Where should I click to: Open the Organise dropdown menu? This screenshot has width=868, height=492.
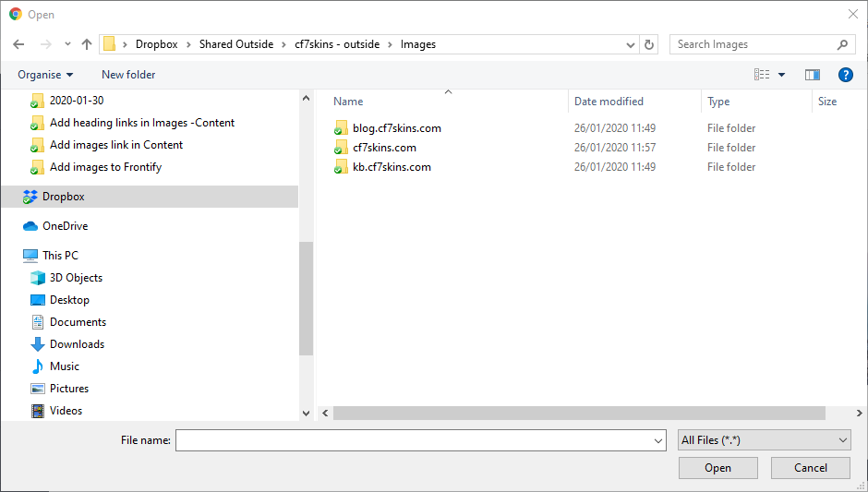tap(45, 75)
